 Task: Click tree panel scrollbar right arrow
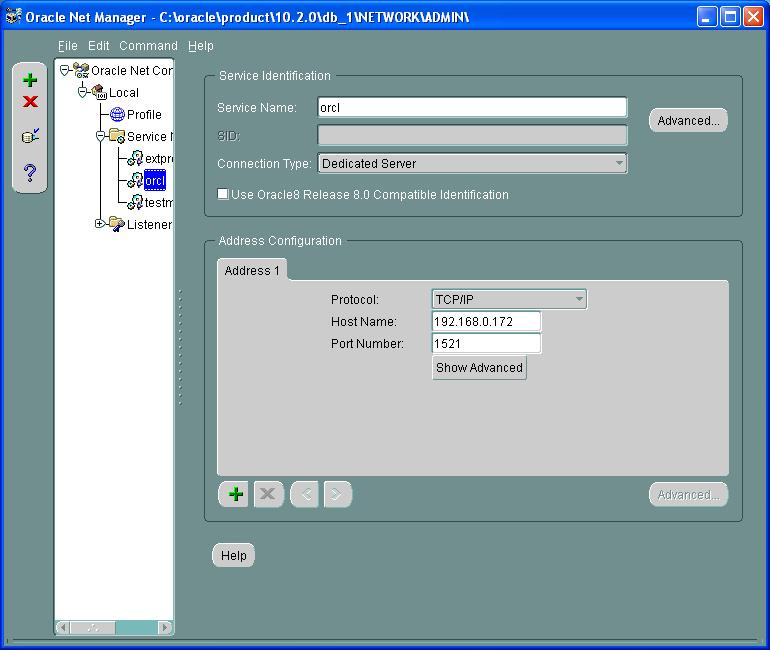click(165, 627)
